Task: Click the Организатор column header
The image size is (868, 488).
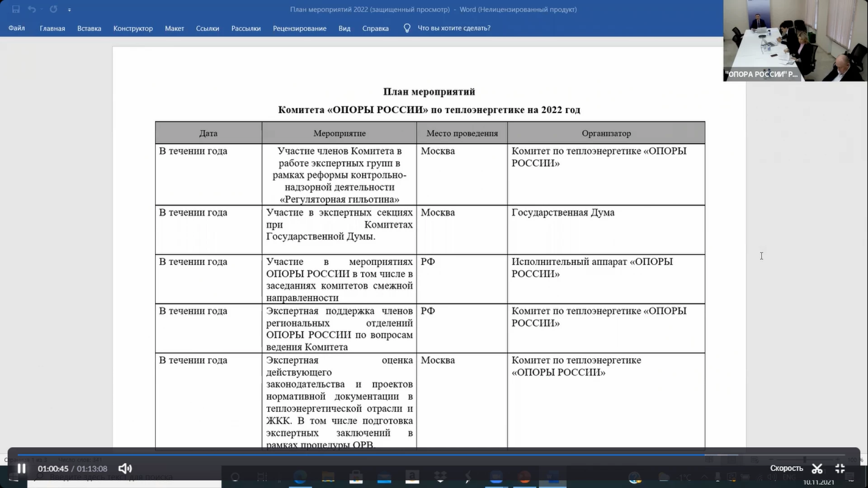Action: coord(606,133)
